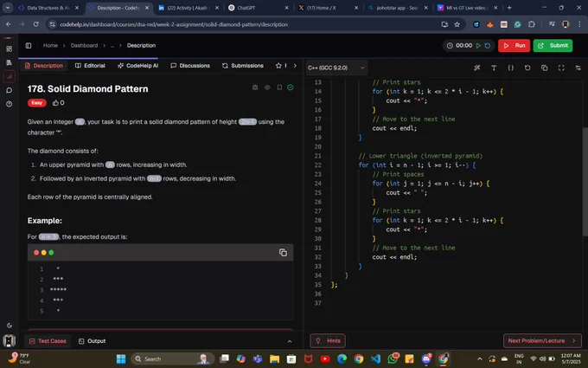Reset the timer with blue refresh icon

[488, 45]
